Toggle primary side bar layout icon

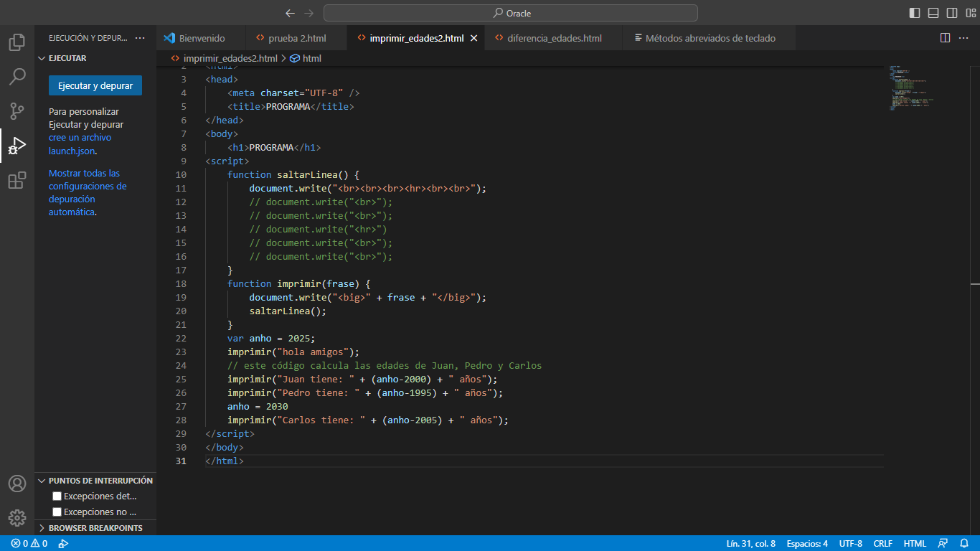915,13
